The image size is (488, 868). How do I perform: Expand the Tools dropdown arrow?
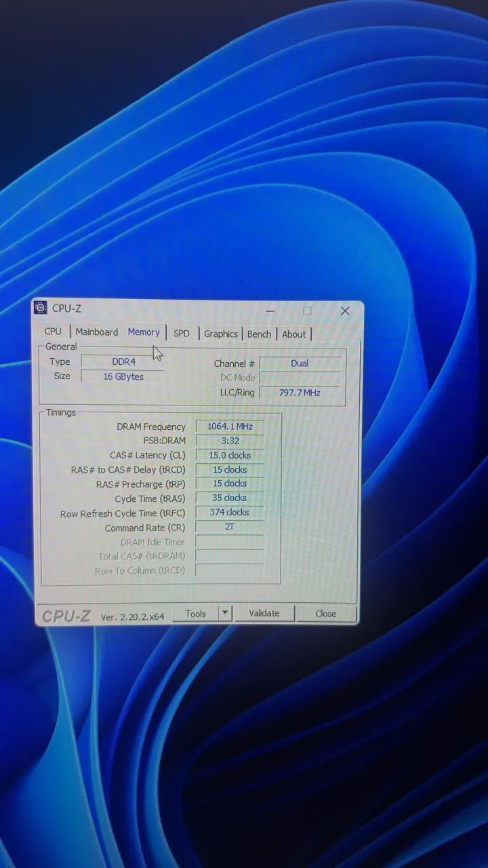click(226, 614)
